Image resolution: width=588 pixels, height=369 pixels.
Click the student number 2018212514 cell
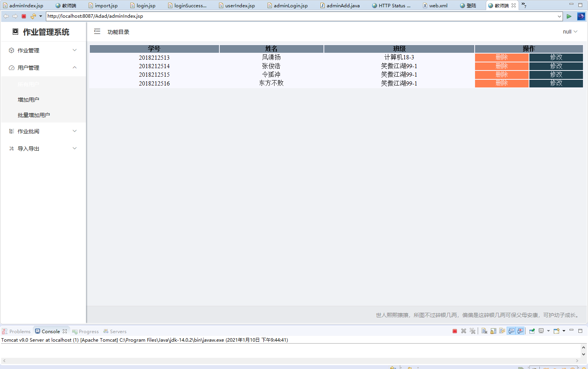click(154, 66)
